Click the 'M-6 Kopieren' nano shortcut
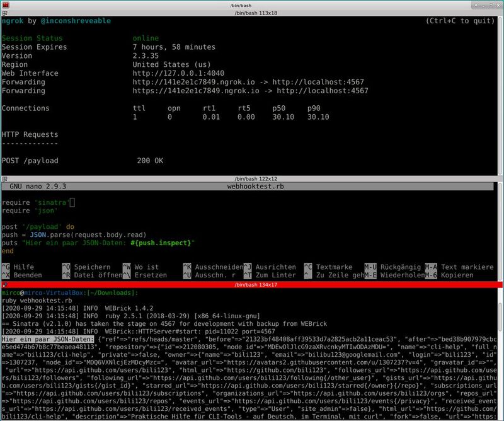 click(x=449, y=275)
